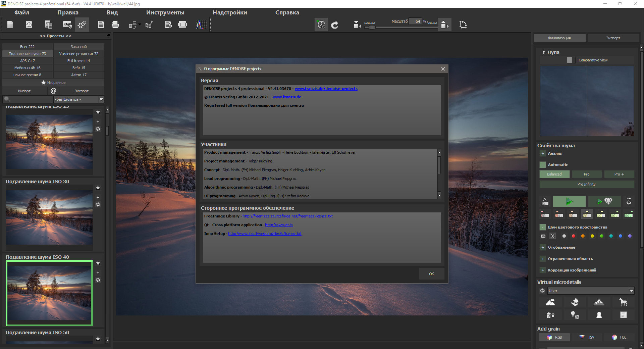
Task: Click the plus icon on ISO 40 preset
Action: [x=98, y=273]
